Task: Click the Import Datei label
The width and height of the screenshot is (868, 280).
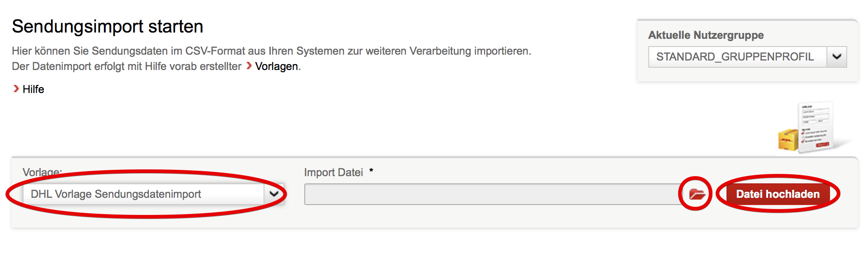Action: 333,173
